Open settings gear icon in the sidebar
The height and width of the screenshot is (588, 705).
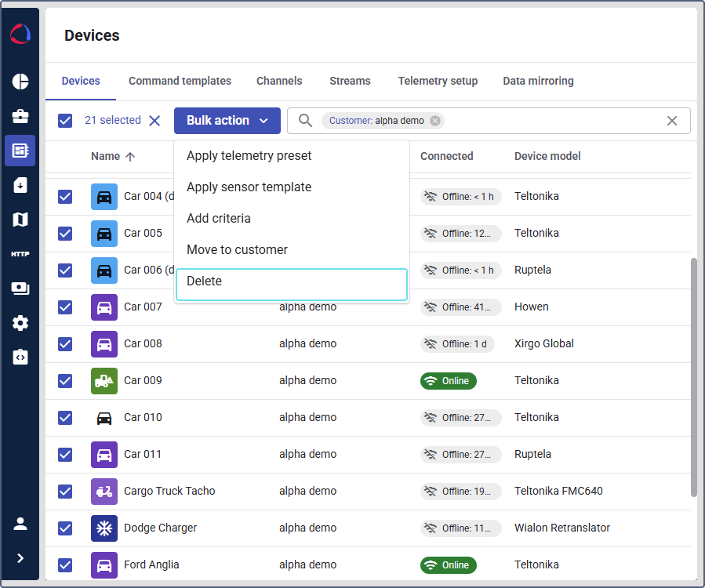tap(20, 323)
